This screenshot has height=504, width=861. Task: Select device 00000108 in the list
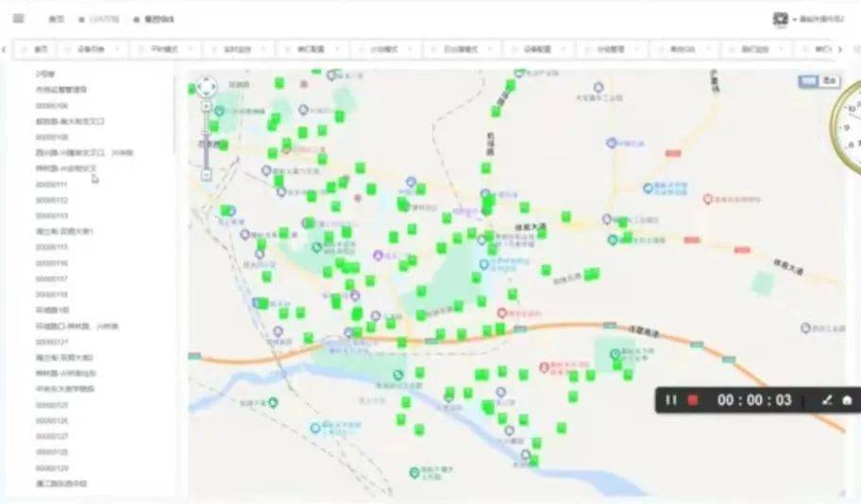[52, 137]
